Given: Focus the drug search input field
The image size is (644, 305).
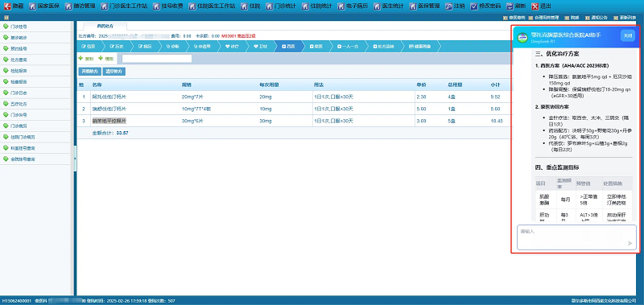Looking at the screenshot, I should (x=157, y=59).
